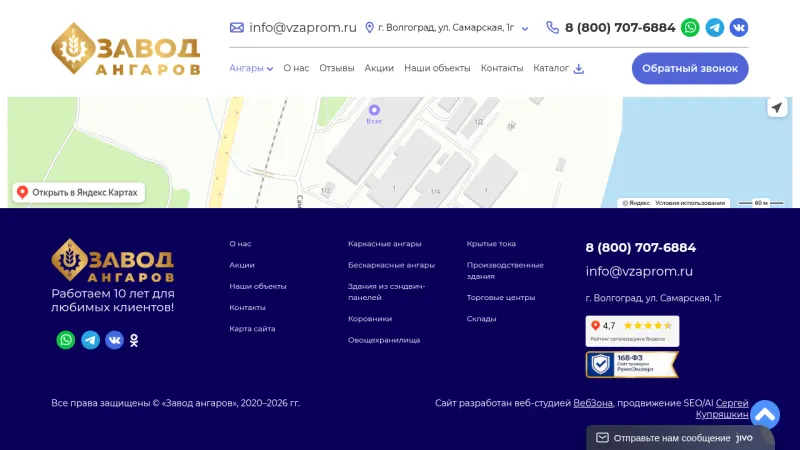
Task: Click footer link Торговые центры
Action: (x=501, y=297)
